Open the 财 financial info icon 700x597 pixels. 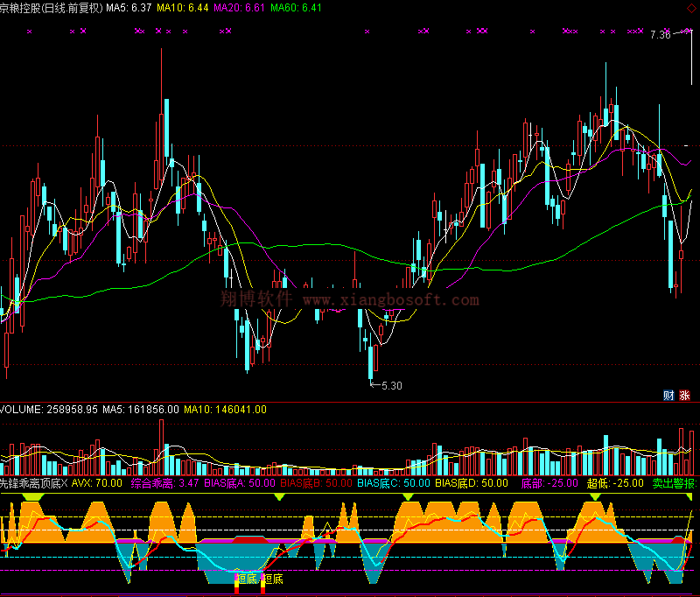pyautogui.click(x=668, y=395)
